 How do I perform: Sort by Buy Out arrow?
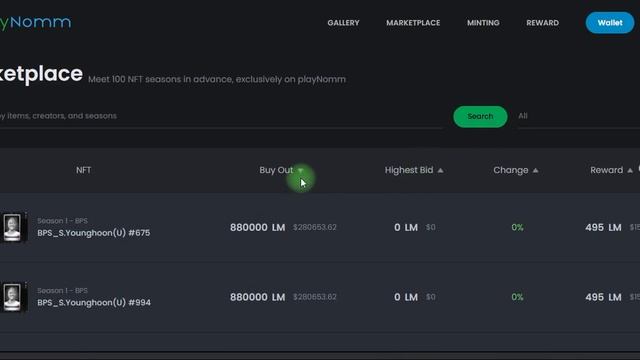300,170
